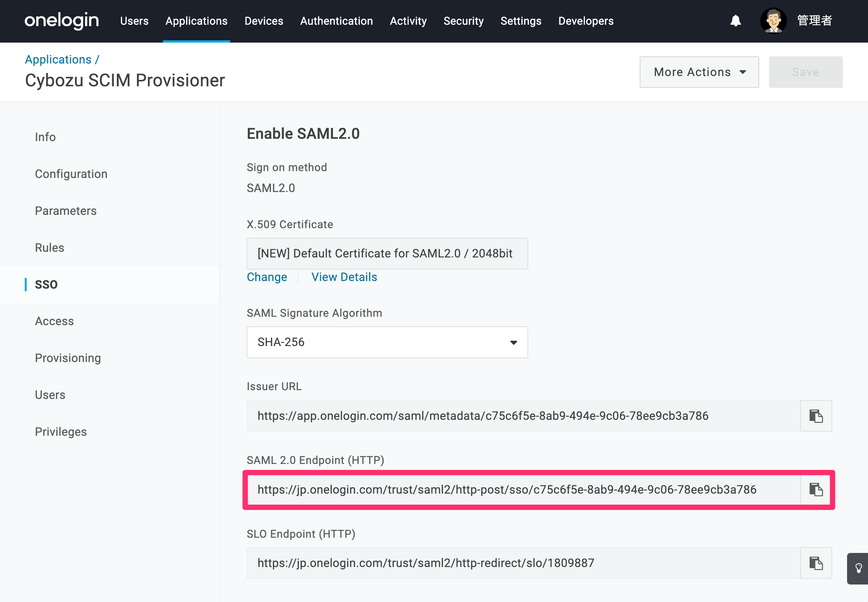
Task: Click the OneLogin logo
Action: coord(62,21)
